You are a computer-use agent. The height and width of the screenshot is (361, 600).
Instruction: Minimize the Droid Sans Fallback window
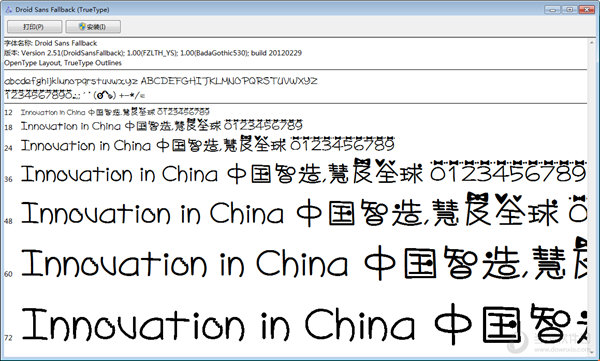coord(552,10)
